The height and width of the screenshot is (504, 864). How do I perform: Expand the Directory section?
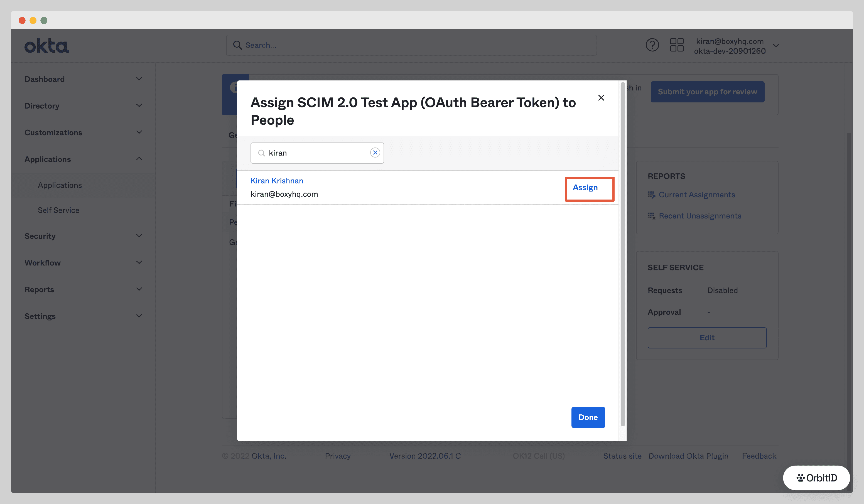point(83,105)
